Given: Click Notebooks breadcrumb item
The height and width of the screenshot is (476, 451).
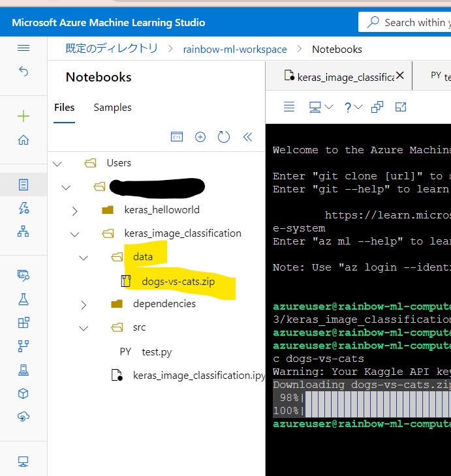Looking at the screenshot, I should pos(337,49).
